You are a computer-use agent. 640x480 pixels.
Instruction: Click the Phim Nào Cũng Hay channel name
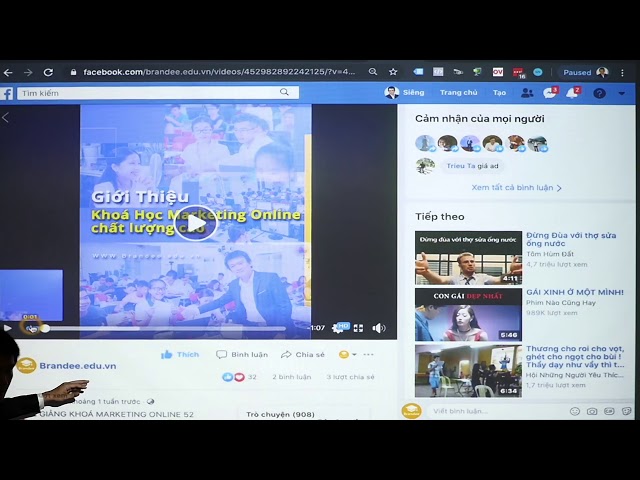561,303
